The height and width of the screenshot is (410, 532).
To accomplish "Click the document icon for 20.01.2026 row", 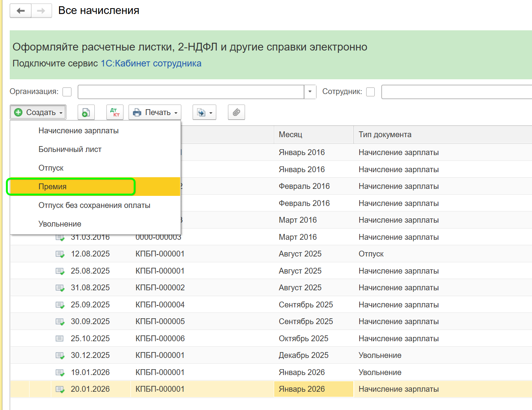I will (60, 389).
